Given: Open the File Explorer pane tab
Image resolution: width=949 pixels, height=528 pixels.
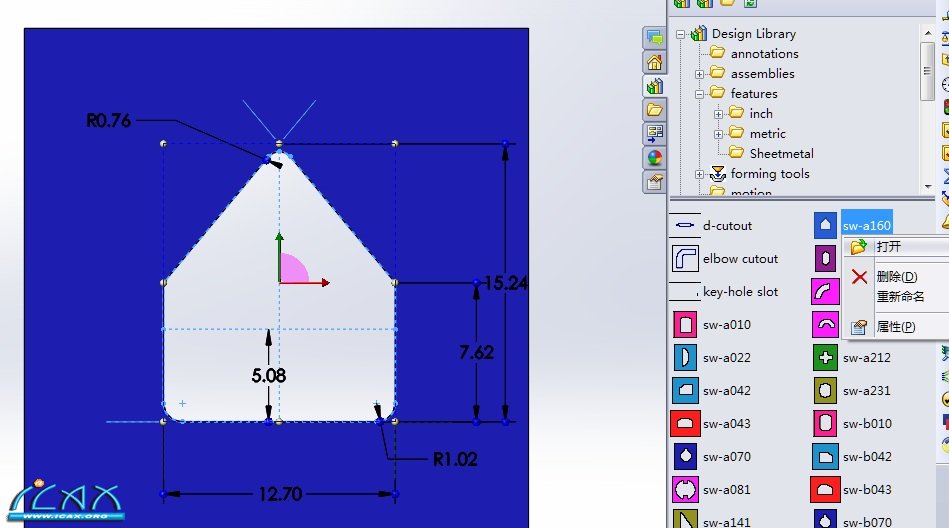Looking at the screenshot, I should click(654, 110).
